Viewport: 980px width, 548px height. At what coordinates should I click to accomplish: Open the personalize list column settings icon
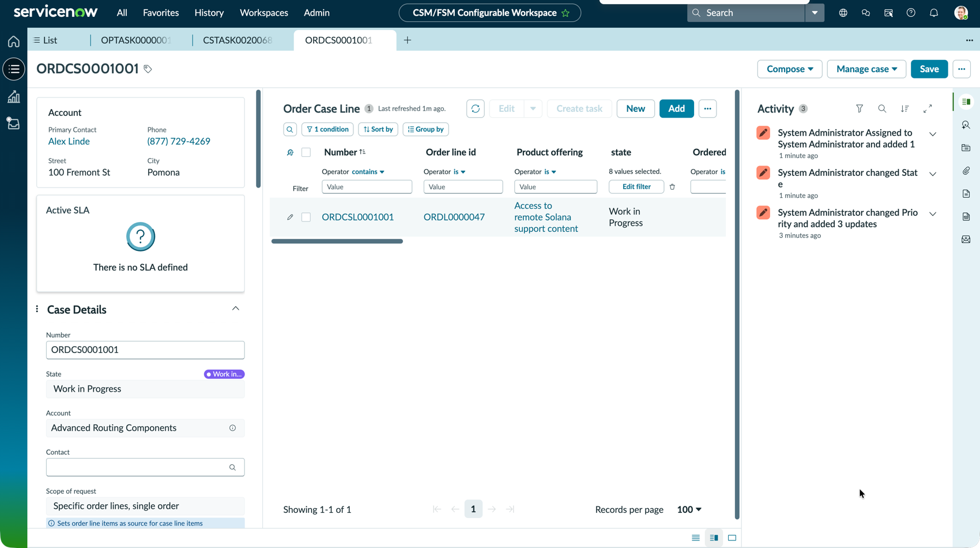pos(290,152)
